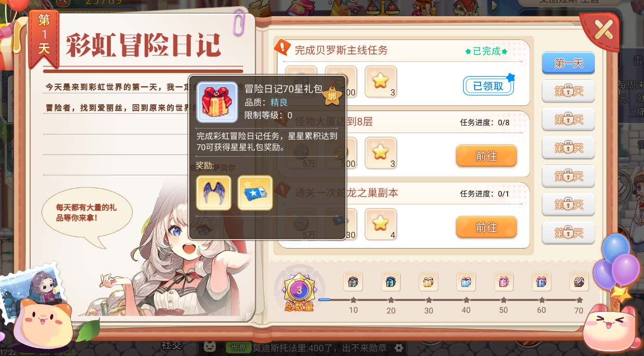Screen dimensions: 644x356
Task: Open the 70-star gift box reward
Action: click(579, 282)
